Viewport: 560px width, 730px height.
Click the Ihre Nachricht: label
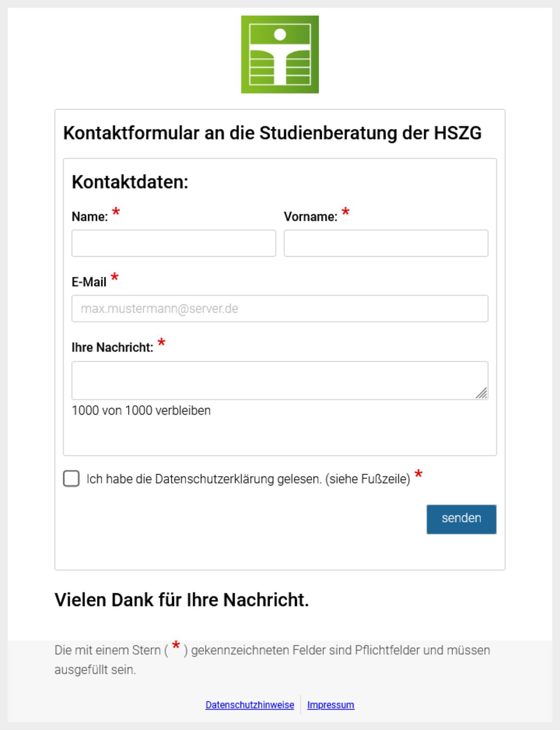(x=112, y=348)
